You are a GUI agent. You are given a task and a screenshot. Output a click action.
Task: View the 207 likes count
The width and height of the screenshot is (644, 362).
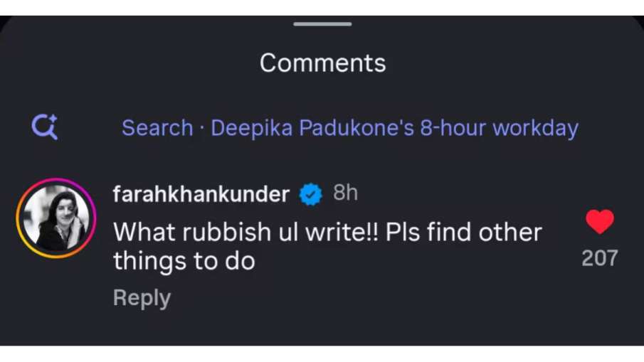coord(599,257)
